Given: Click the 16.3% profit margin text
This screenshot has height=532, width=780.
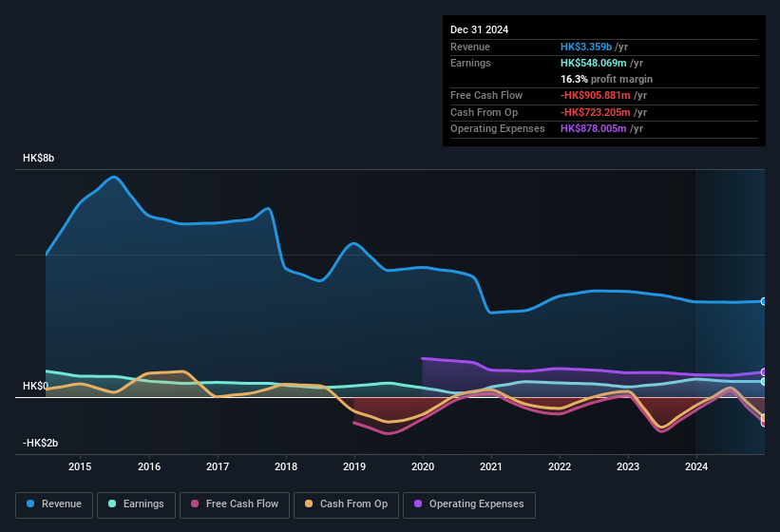Looking at the screenshot, I should click(x=606, y=79).
